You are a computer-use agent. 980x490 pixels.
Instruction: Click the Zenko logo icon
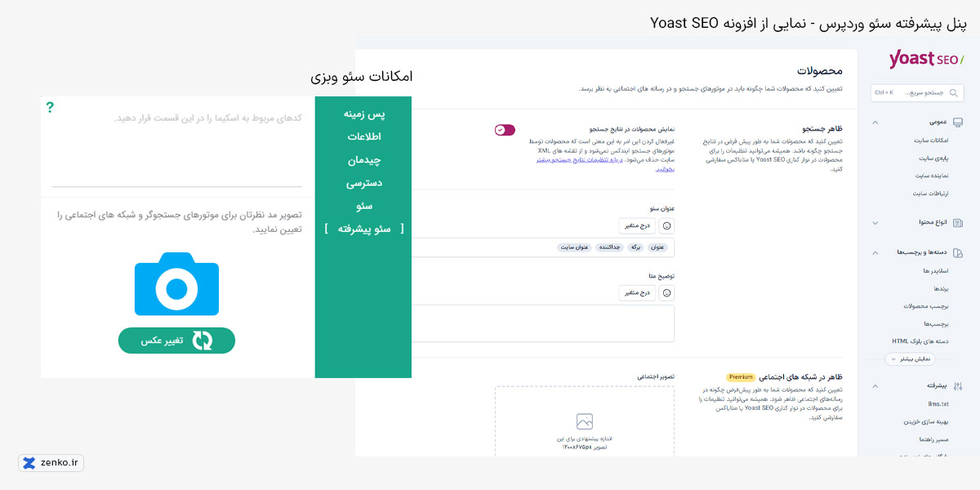[29, 463]
